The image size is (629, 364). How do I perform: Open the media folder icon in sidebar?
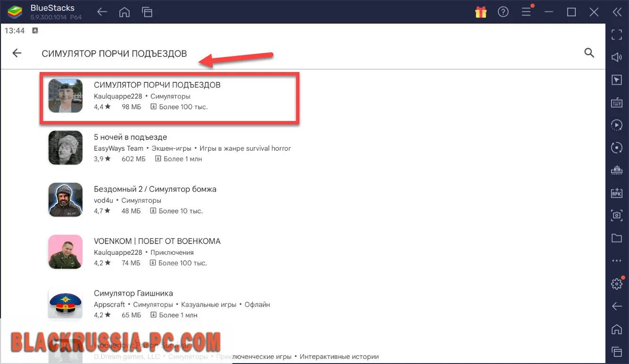(x=617, y=238)
